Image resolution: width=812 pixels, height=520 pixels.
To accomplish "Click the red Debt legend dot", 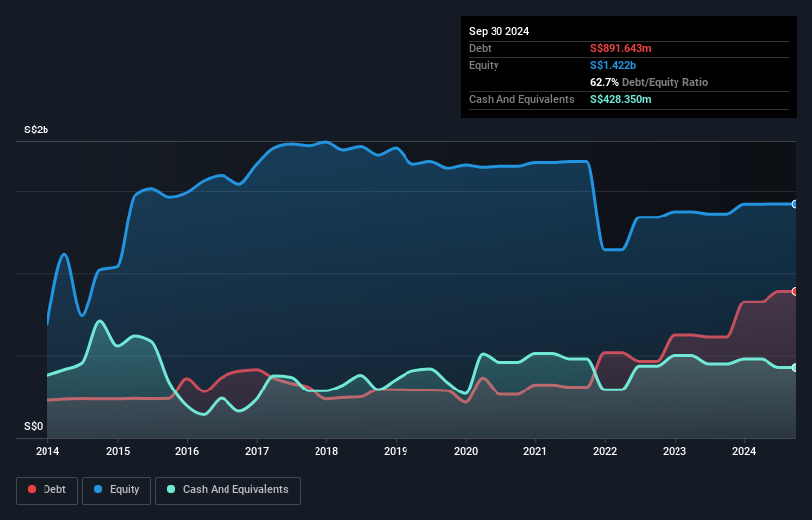I will pyautogui.click(x=32, y=489).
